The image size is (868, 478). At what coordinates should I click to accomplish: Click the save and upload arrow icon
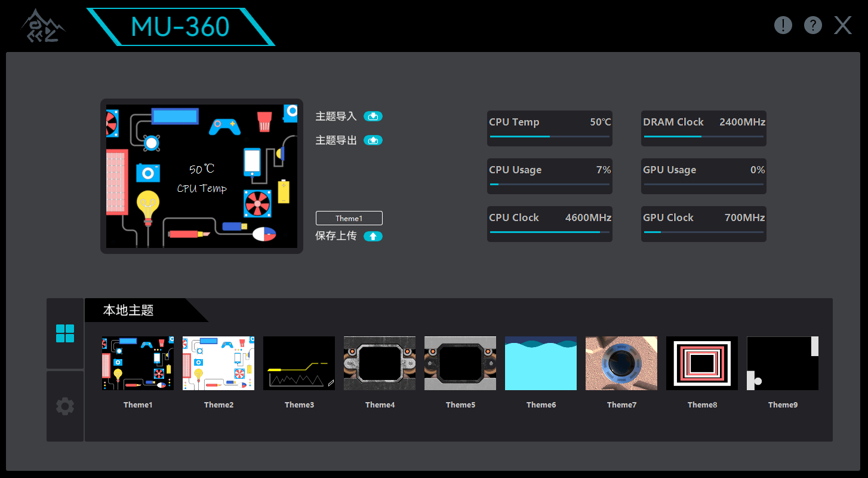click(373, 236)
